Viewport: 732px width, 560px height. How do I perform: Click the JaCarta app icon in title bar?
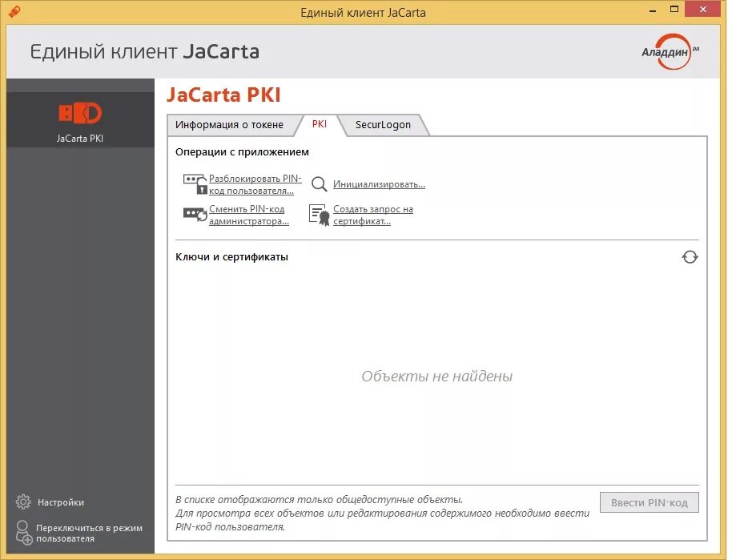(x=14, y=11)
